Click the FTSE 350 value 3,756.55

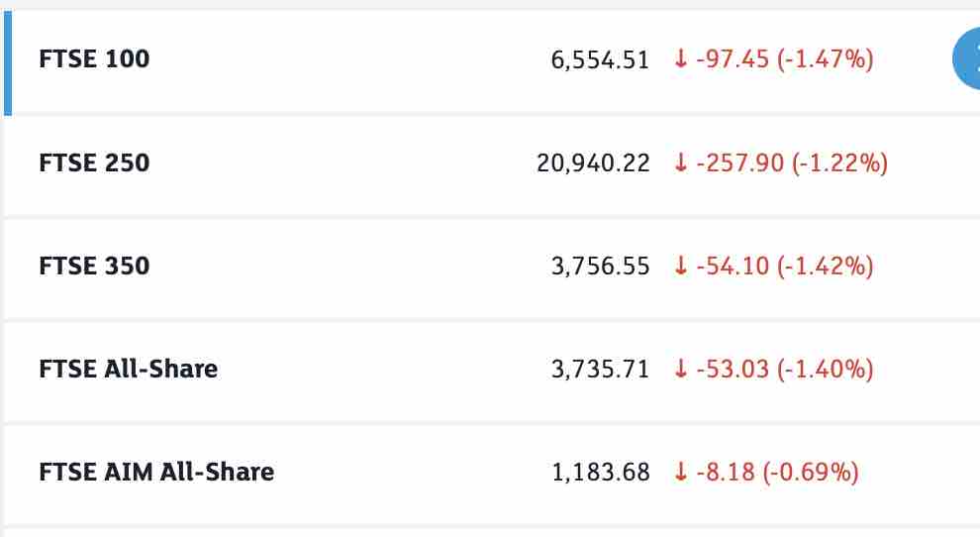click(x=600, y=267)
